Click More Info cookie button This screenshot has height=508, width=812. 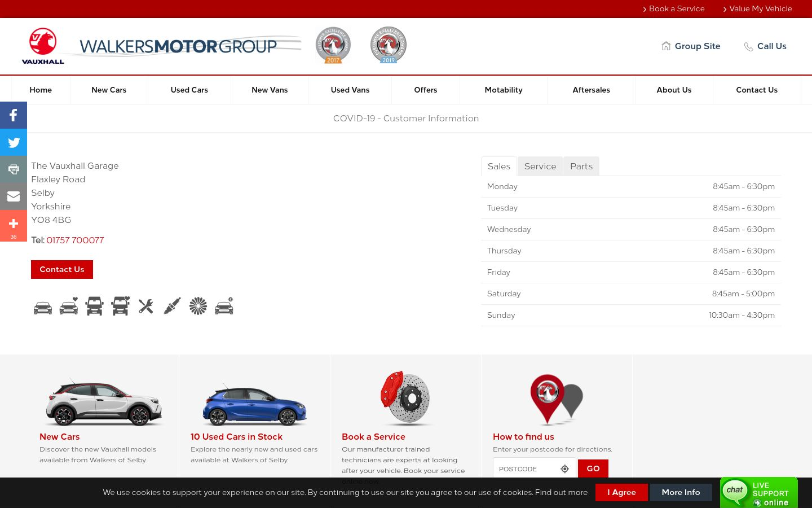(x=681, y=492)
